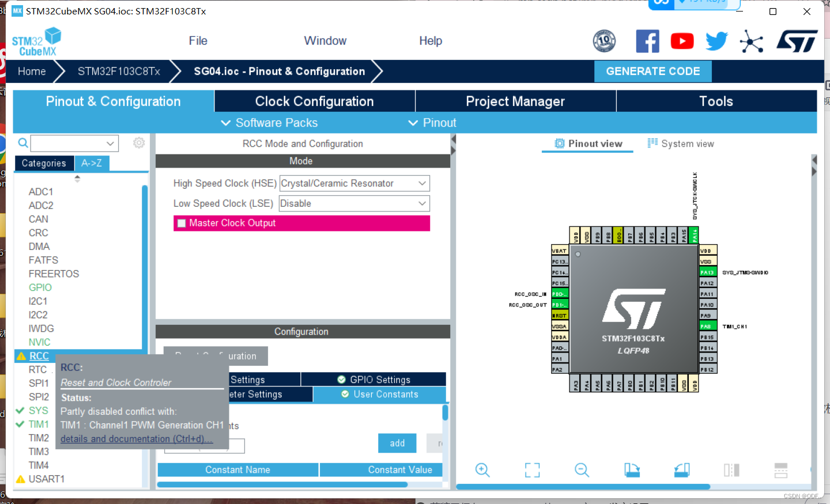Open the Help menu

[x=431, y=41]
